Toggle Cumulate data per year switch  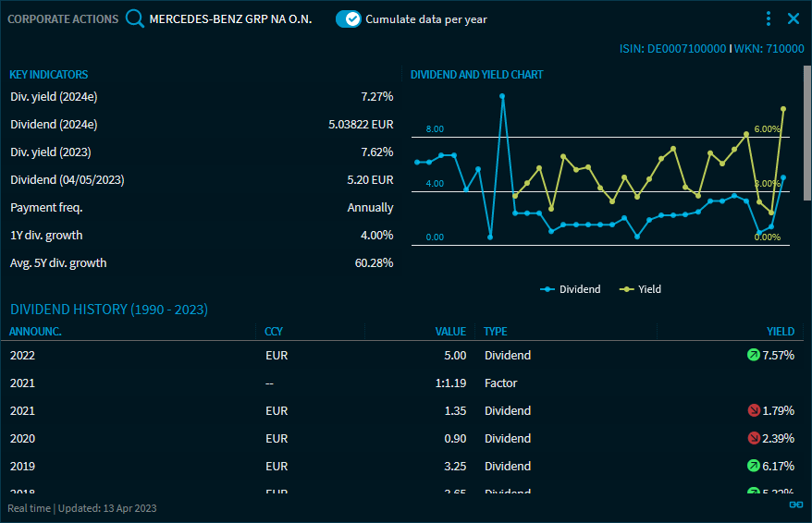tap(349, 18)
